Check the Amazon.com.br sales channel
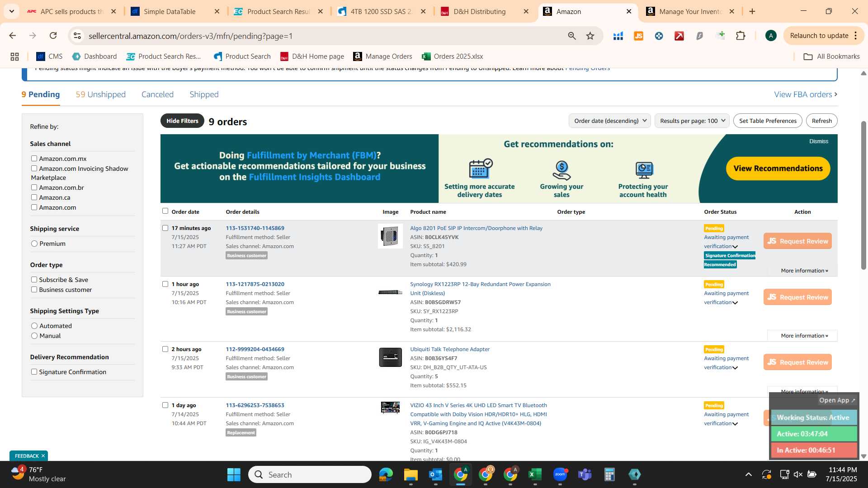Screen dimensions: 868x488 pos(34,187)
